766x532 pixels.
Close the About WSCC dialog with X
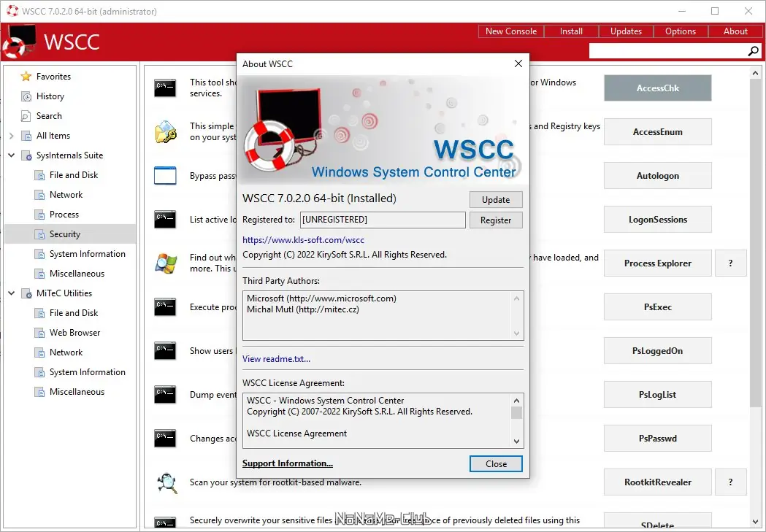(x=518, y=63)
